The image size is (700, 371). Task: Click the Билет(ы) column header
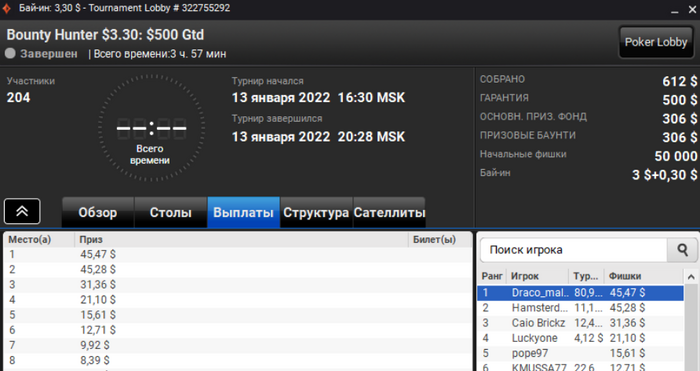[440, 240]
